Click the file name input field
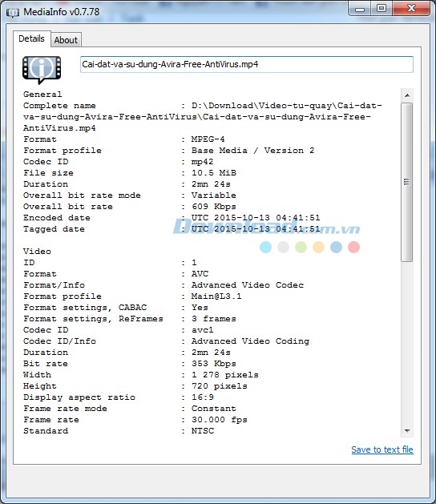 click(247, 64)
